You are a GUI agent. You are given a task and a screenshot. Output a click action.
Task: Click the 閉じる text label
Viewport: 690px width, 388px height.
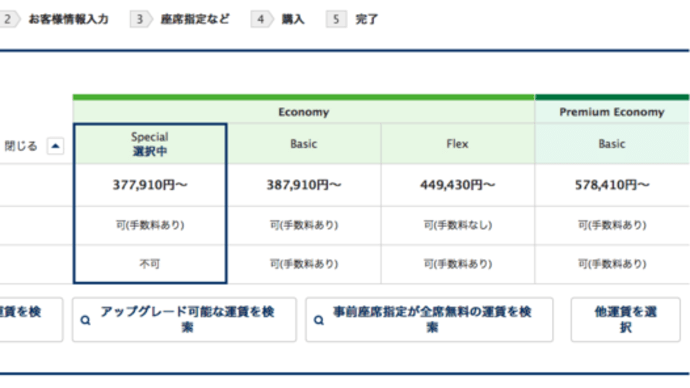pyautogui.click(x=21, y=146)
